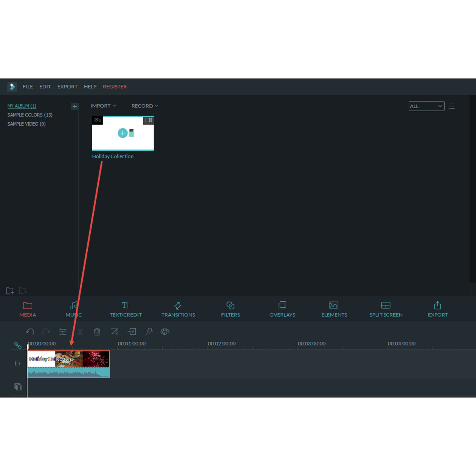Switch the media list view layout
The height and width of the screenshot is (476, 476).
(x=451, y=106)
